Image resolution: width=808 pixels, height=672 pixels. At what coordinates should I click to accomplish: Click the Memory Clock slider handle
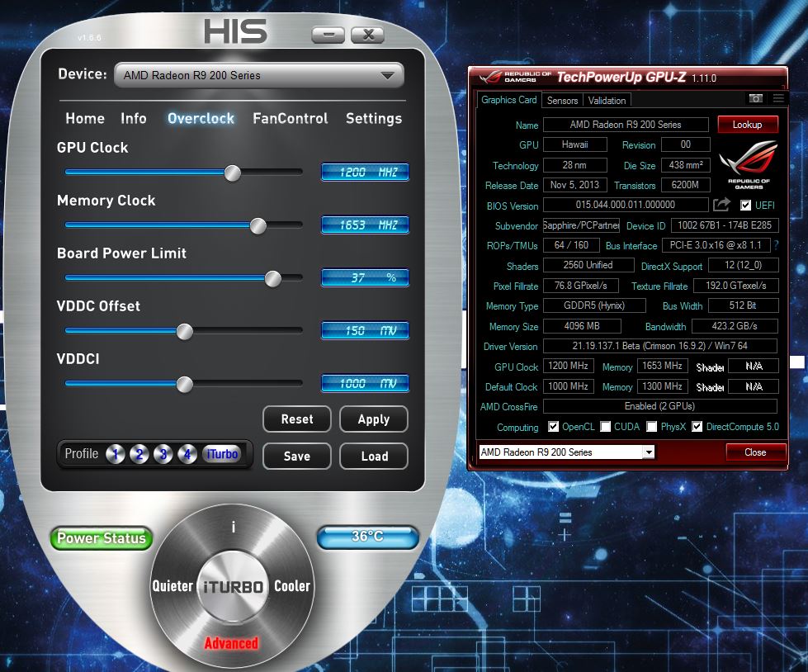point(258,225)
